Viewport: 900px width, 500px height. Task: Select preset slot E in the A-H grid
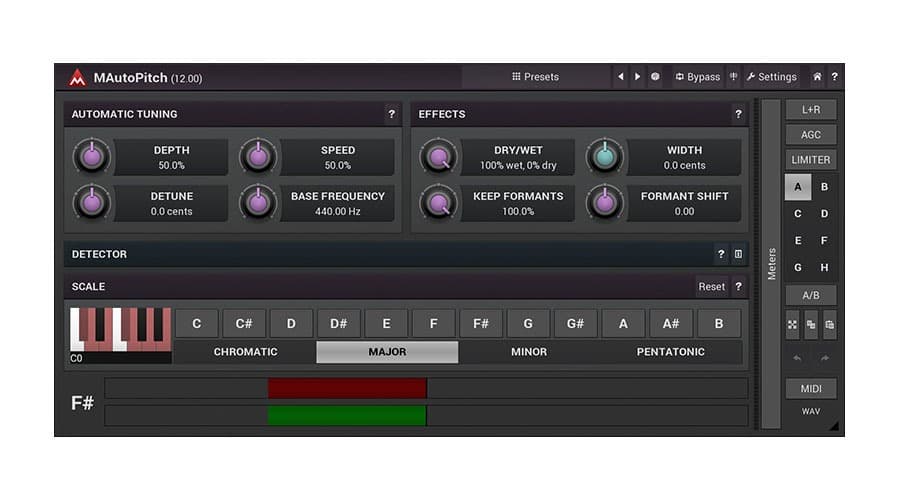click(798, 241)
